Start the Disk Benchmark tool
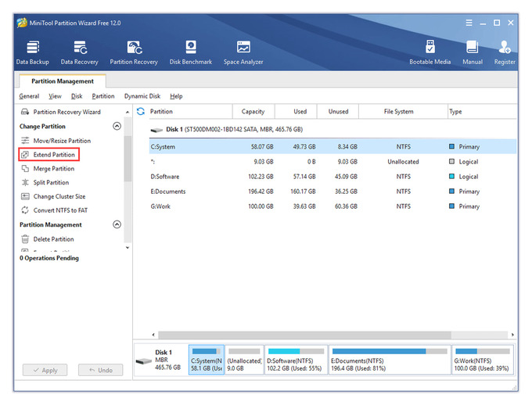532x405 pixels. coord(191,52)
